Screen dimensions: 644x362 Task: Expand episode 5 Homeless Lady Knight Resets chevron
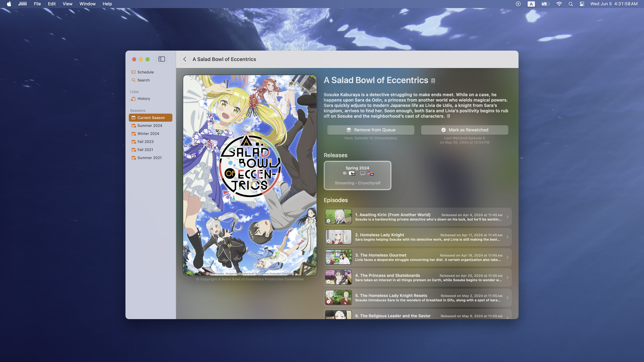tap(507, 298)
